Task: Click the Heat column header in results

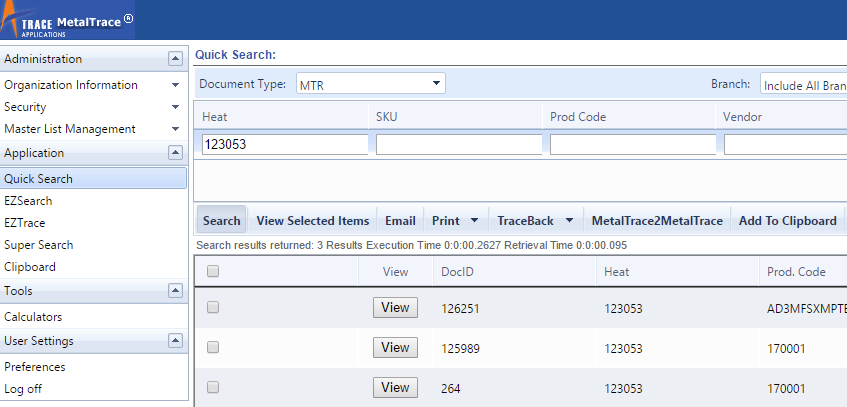Action: point(616,271)
